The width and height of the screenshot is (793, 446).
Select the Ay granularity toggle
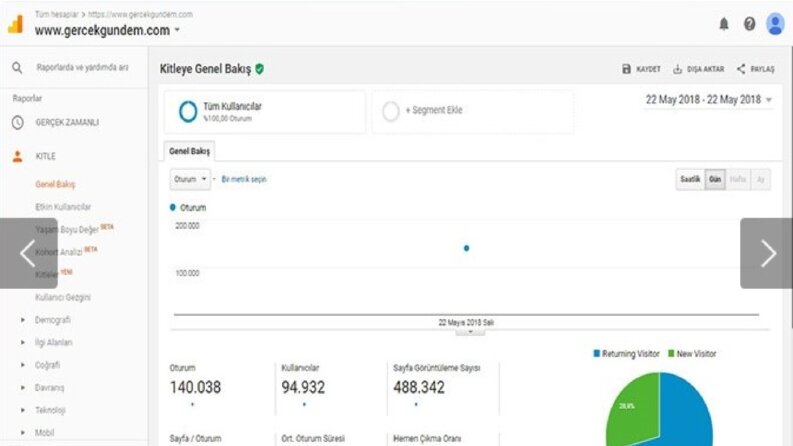pos(760,180)
